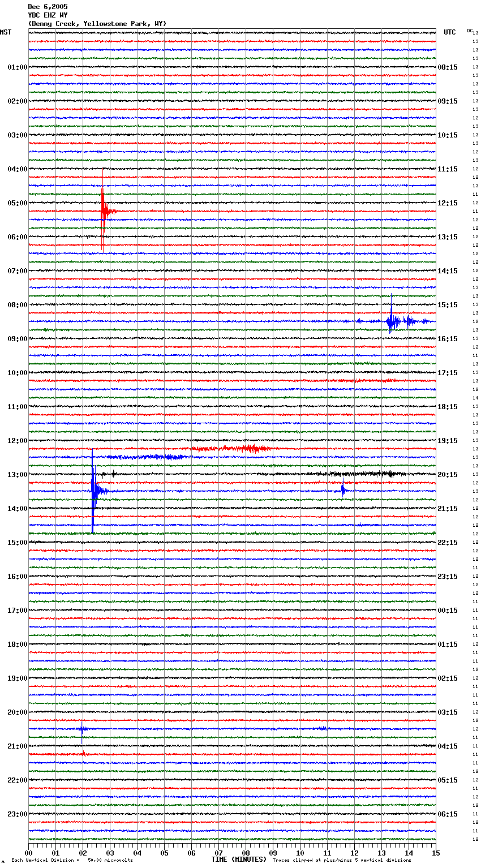This screenshot has width=481, height=868.
Task: Click the UTC time label "05:15"
Action: pyautogui.click(x=448, y=780)
